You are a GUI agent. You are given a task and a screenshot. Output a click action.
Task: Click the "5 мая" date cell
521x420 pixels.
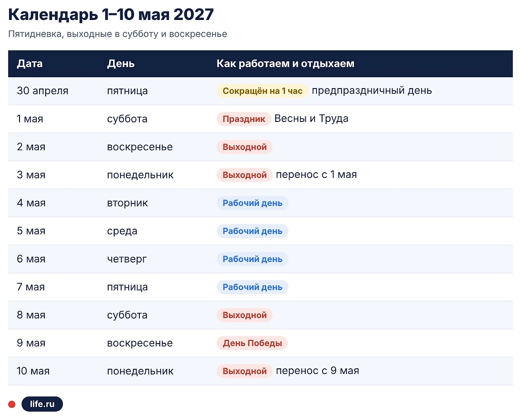(31, 231)
